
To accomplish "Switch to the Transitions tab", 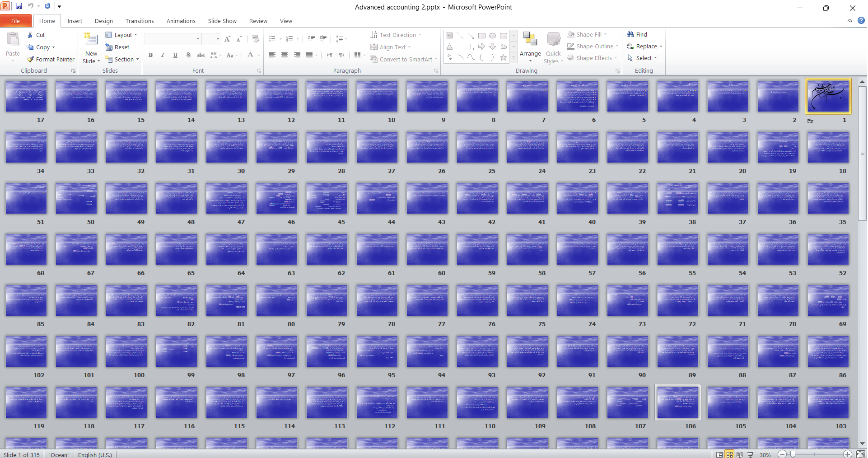I will pyautogui.click(x=140, y=21).
